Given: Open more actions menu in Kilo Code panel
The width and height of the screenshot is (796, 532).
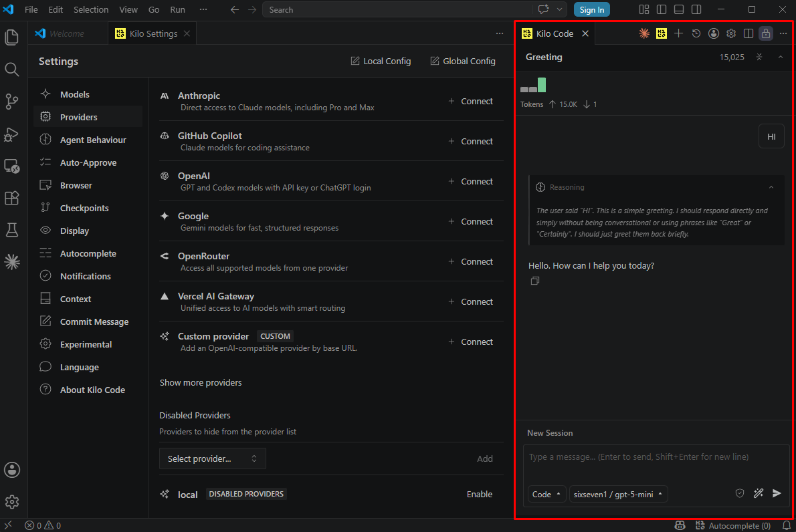Looking at the screenshot, I should [x=783, y=33].
